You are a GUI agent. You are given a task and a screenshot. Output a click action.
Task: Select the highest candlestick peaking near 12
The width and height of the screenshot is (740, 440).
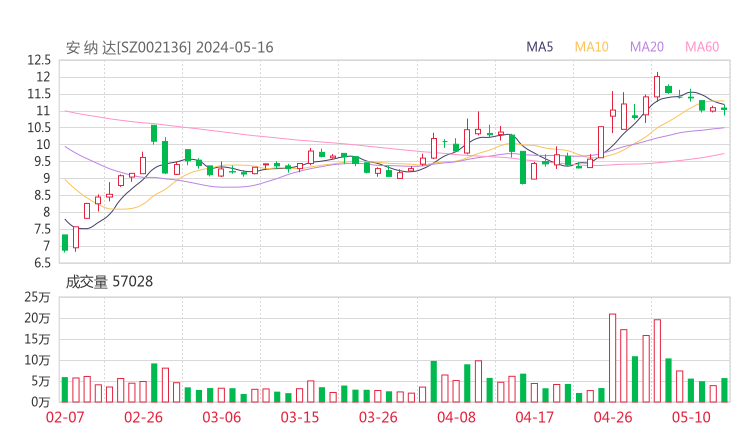click(x=657, y=86)
